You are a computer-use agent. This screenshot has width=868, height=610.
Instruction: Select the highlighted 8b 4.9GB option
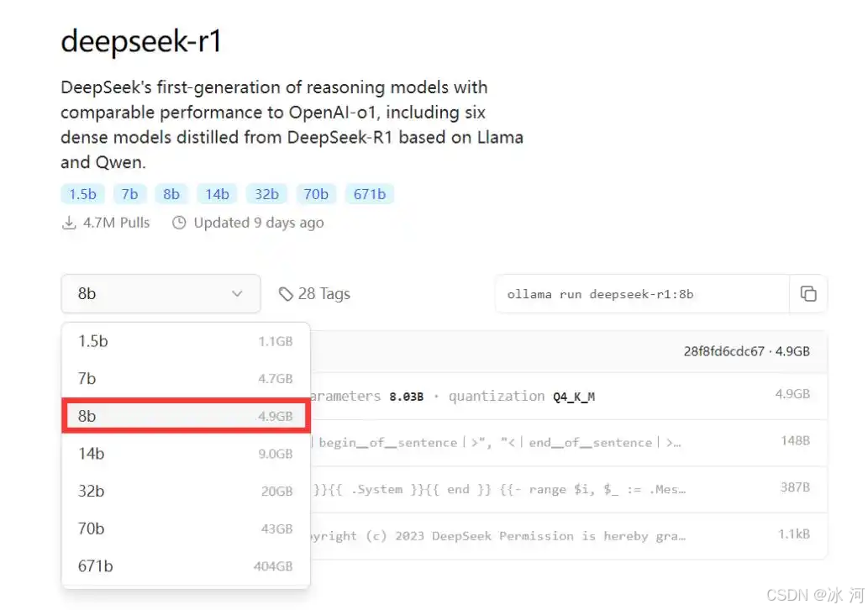click(185, 416)
